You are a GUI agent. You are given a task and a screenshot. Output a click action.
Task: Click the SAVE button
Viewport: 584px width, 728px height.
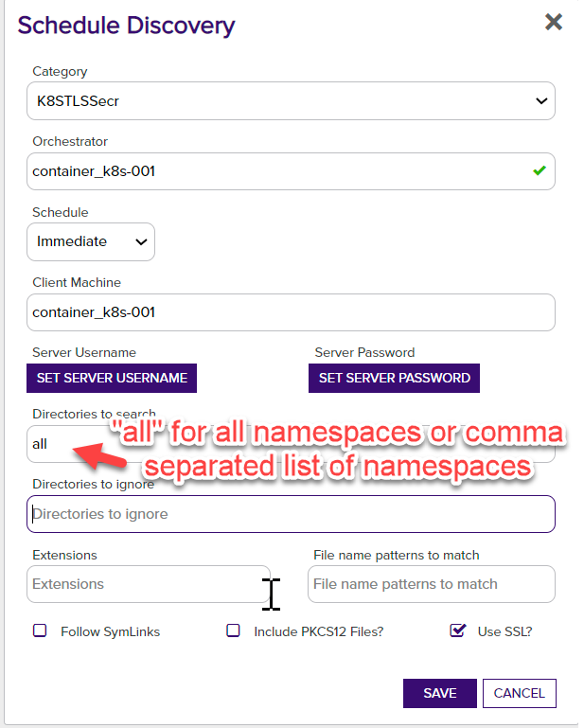click(439, 693)
